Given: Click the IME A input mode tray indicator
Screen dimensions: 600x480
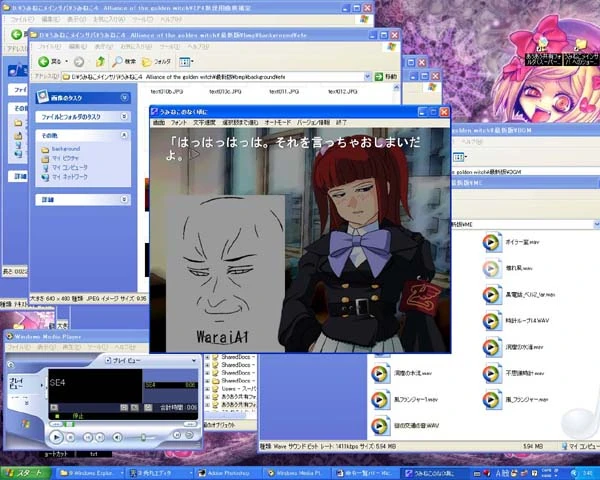Looking at the screenshot, I should pos(498,473).
